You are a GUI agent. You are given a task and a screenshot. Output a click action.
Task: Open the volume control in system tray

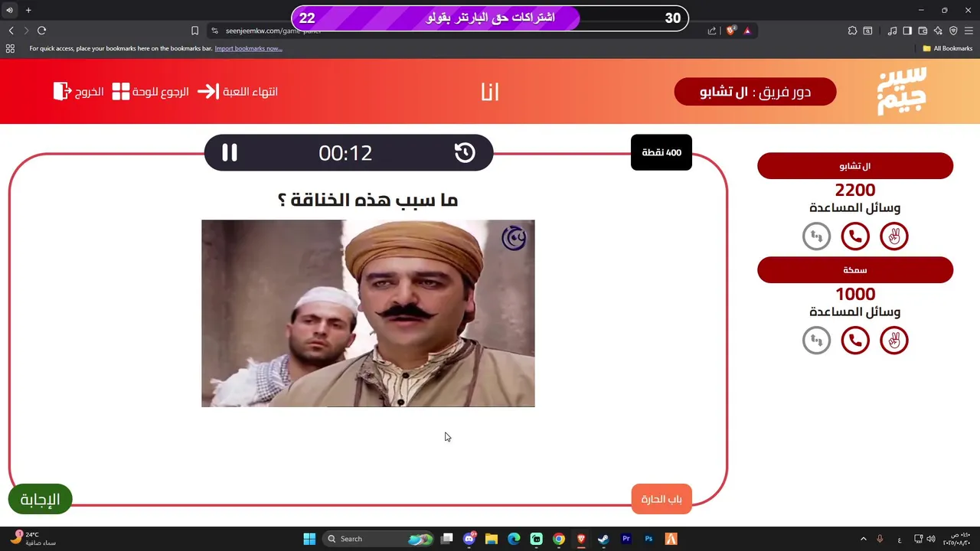pos(931,539)
